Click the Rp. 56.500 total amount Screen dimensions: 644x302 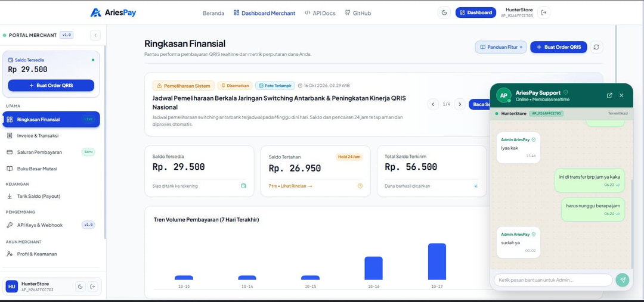click(411, 167)
